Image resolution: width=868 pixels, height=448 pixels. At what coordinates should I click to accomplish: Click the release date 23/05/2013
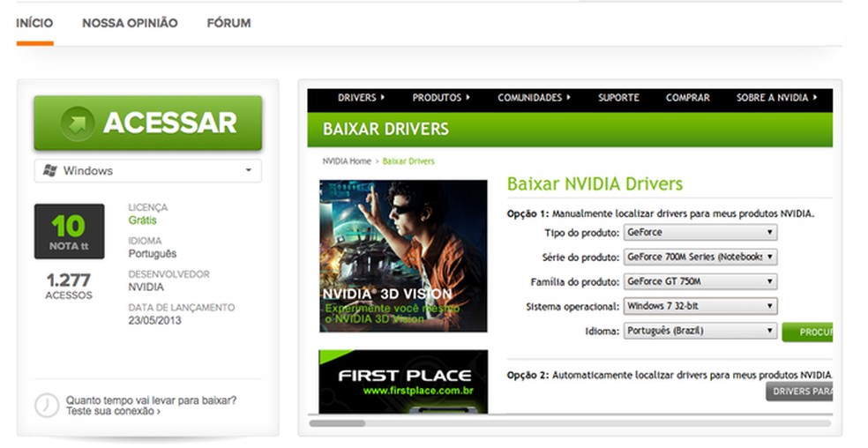pos(155,320)
